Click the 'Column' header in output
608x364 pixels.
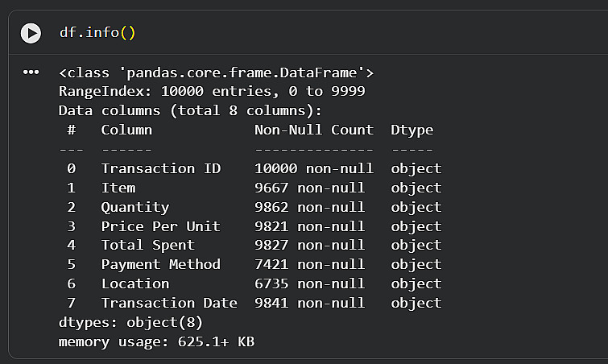126,130
